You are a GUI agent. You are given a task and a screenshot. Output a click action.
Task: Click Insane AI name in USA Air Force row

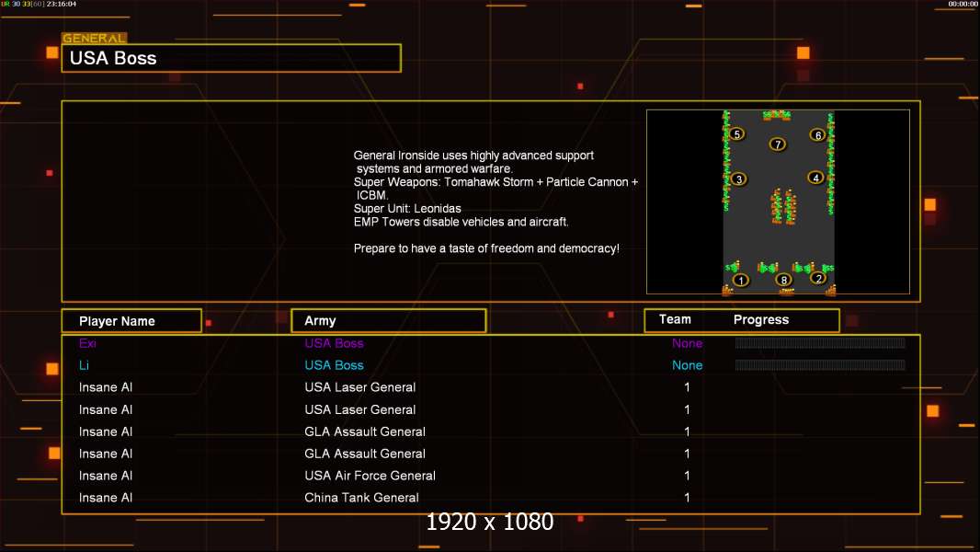[106, 476]
